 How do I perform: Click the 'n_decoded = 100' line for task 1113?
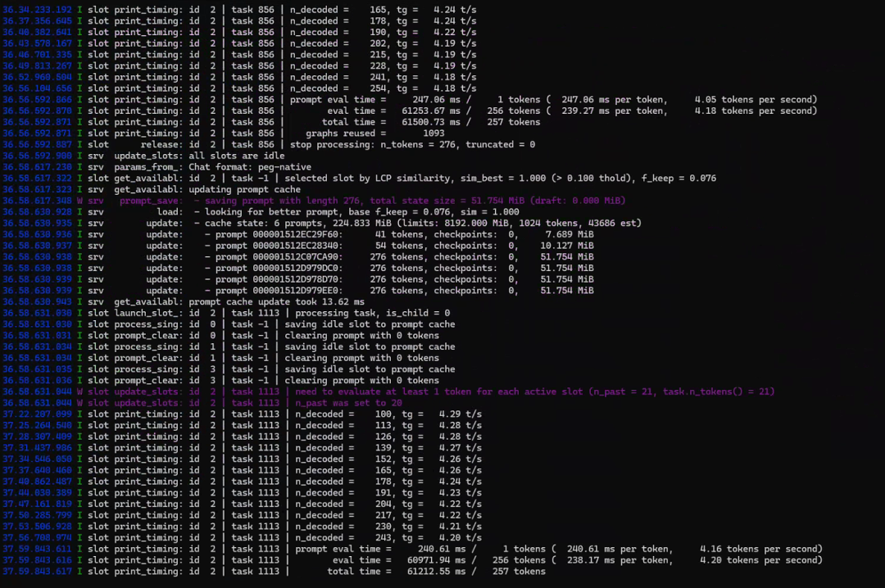(x=242, y=414)
